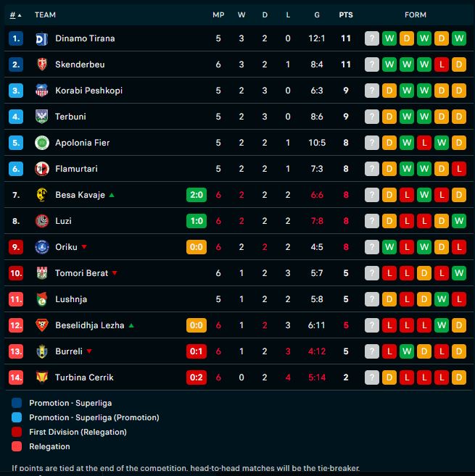Click Turbina Cerrik live score 0:2 badge

[196, 377]
